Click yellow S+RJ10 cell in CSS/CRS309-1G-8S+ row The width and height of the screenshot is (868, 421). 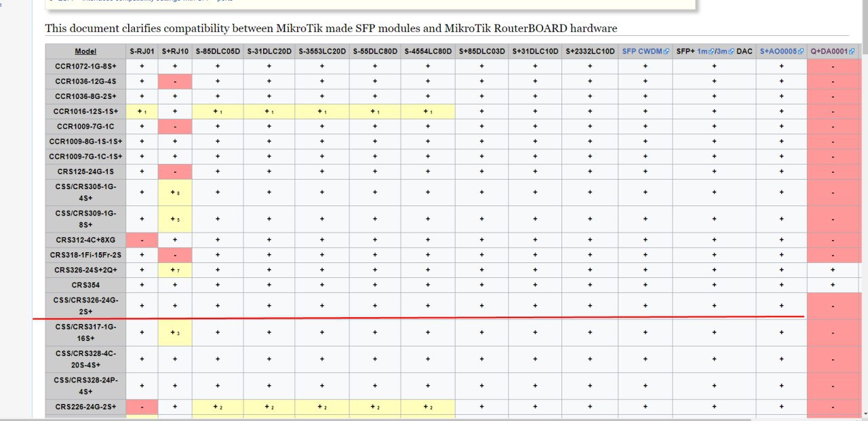click(x=175, y=219)
